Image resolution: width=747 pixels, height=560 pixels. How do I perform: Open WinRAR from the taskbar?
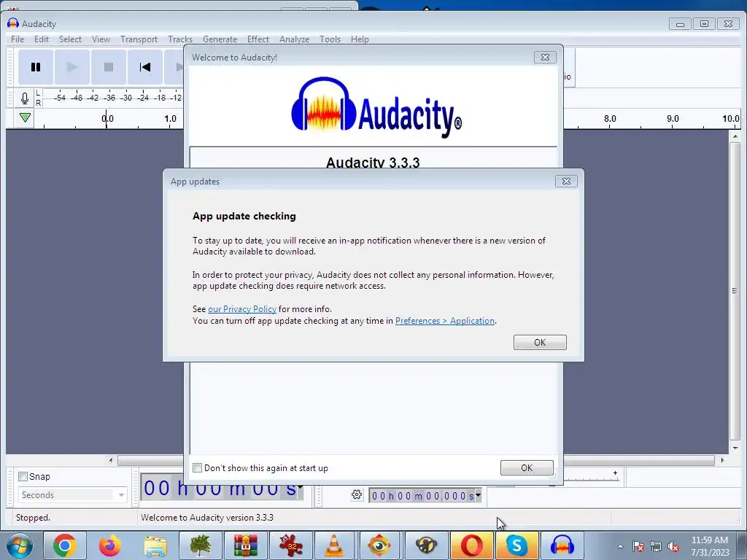[246, 545]
